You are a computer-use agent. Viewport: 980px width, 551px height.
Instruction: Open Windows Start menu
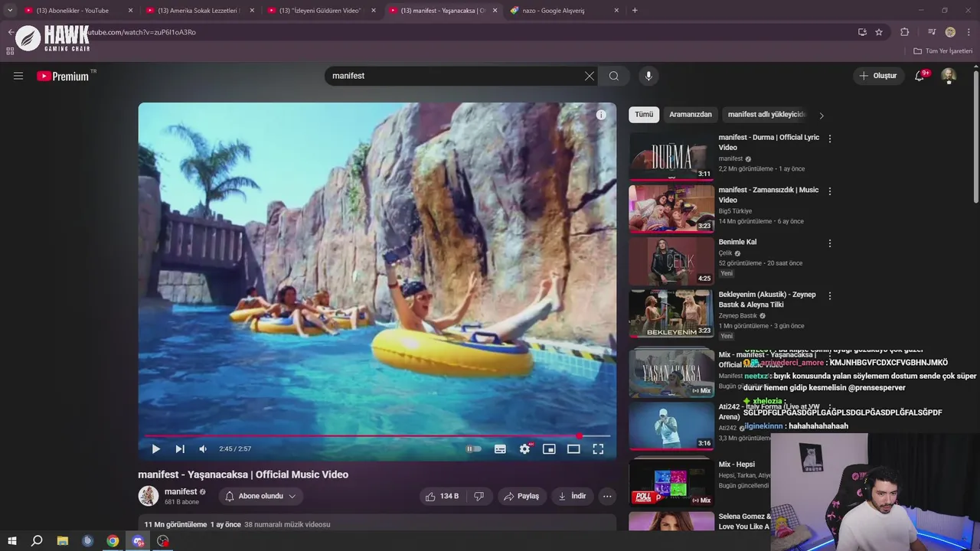click(11, 541)
